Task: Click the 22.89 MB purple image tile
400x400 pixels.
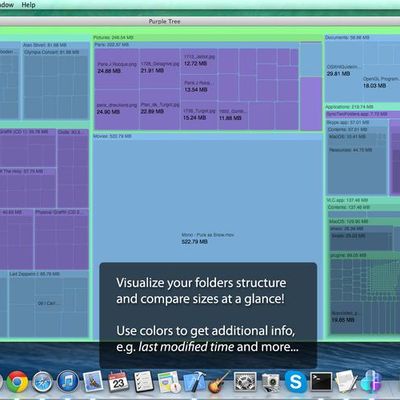Action: (x=159, y=109)
